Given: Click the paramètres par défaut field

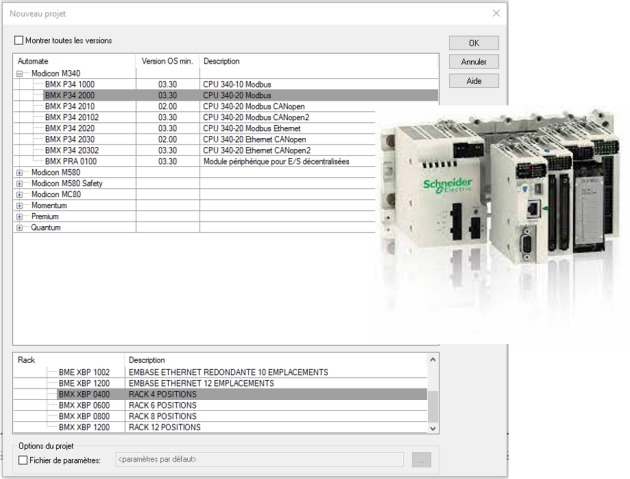Looking at the screenshot, I should (x=260, y=459).
